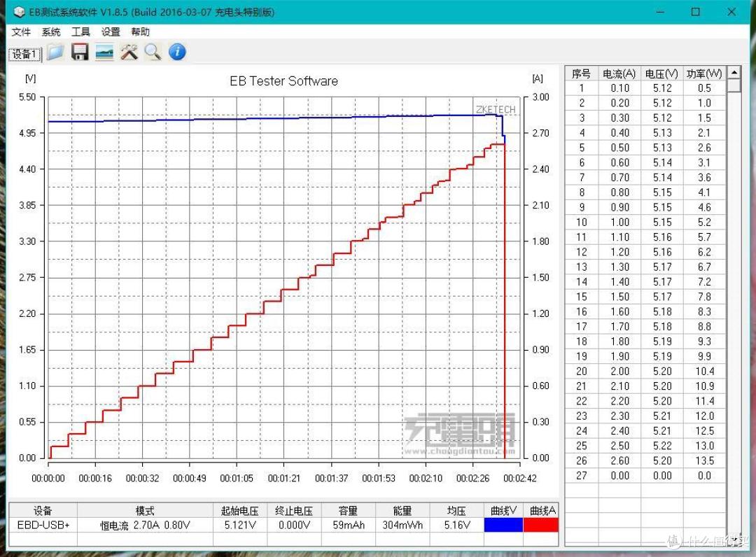This screenshot has height=557, width=756.
Task: Click the EBD-USB+ device cell
Action: pyautogui.click(x=43, y=525)
